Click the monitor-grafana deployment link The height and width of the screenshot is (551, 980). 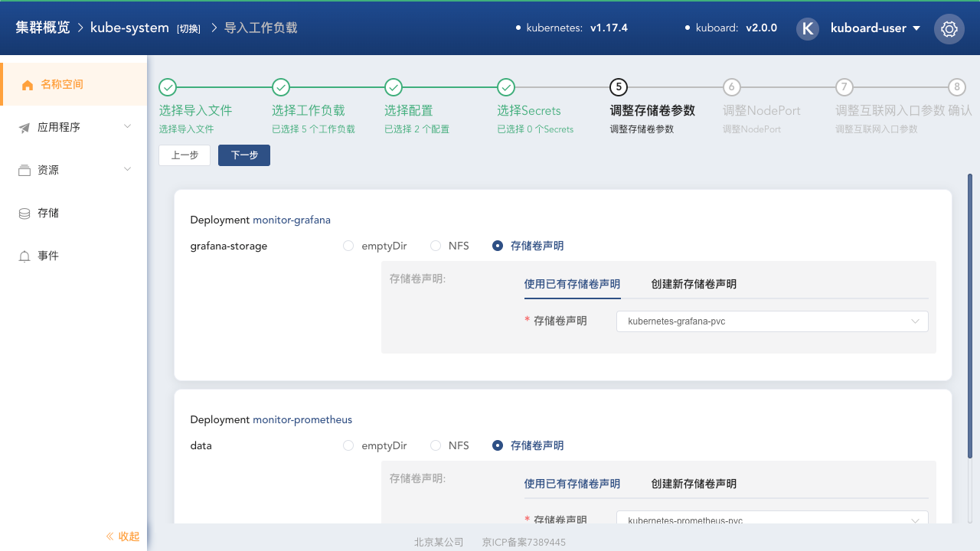tap(292, 220)
